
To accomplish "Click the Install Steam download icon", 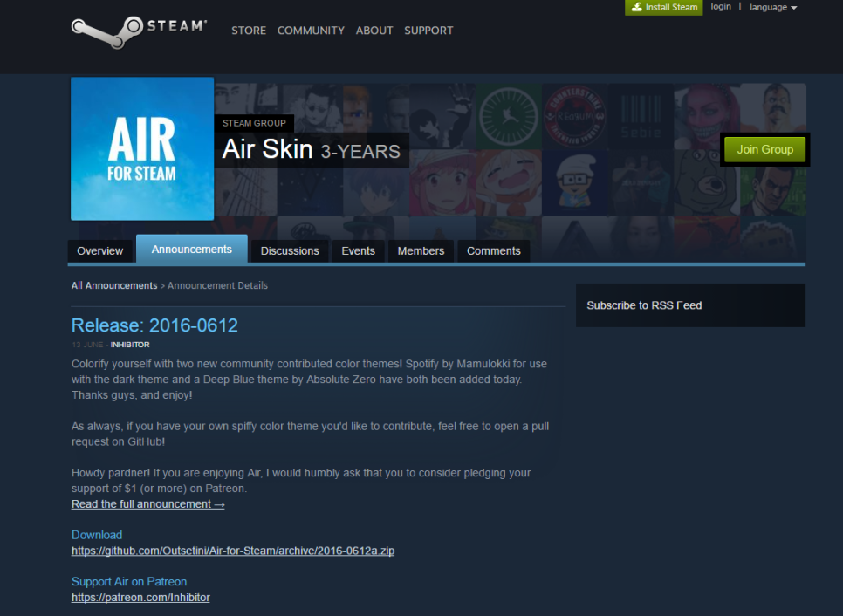I will 636,7.
